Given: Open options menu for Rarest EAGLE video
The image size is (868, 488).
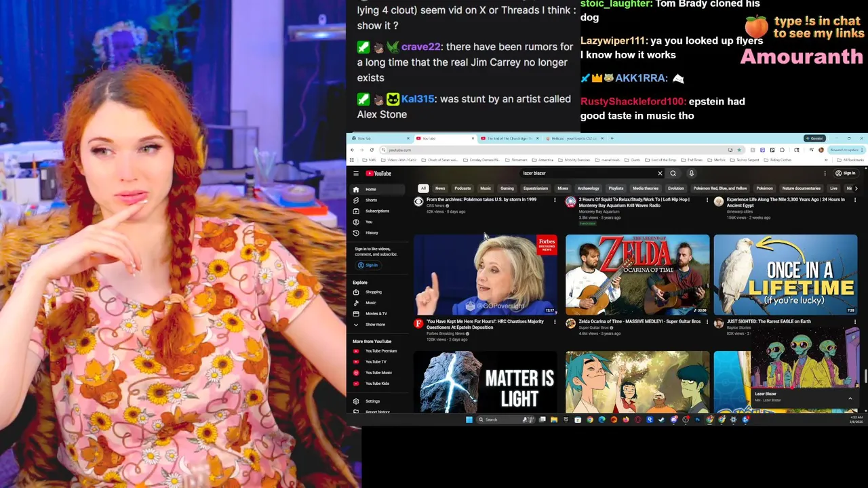Looking at the screenshot, I should tap(855, 322).
